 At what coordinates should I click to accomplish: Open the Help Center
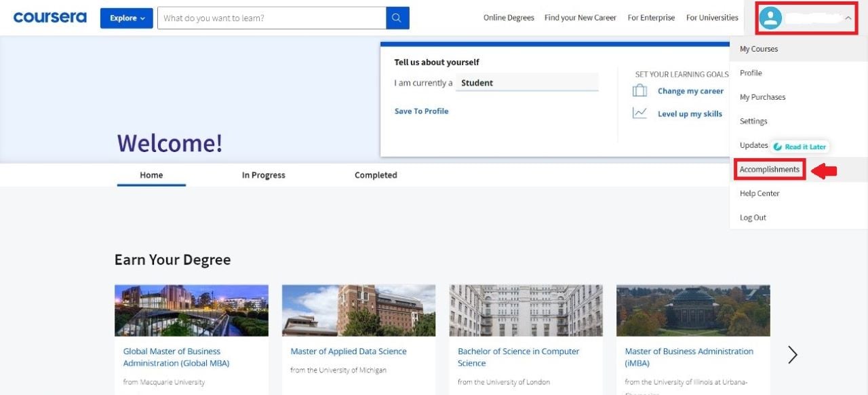tap(759, 193)
